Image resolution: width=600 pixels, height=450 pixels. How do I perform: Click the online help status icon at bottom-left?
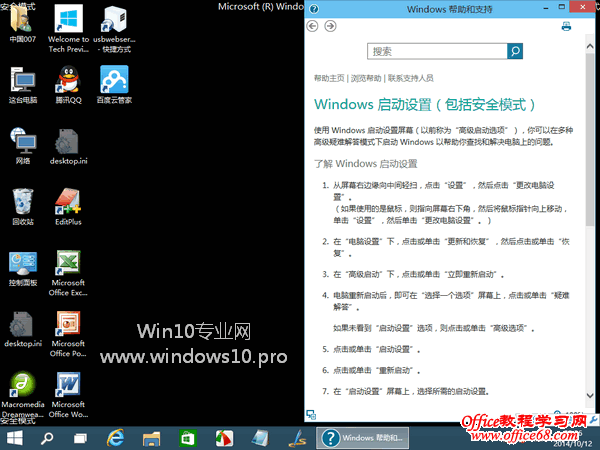(311, 414)
